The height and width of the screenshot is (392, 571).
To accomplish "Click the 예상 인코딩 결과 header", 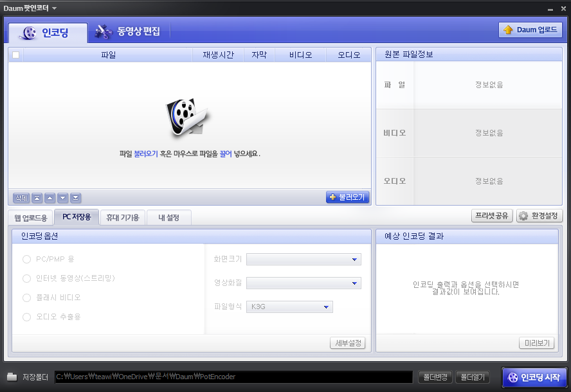I will [x=467, y=236].
